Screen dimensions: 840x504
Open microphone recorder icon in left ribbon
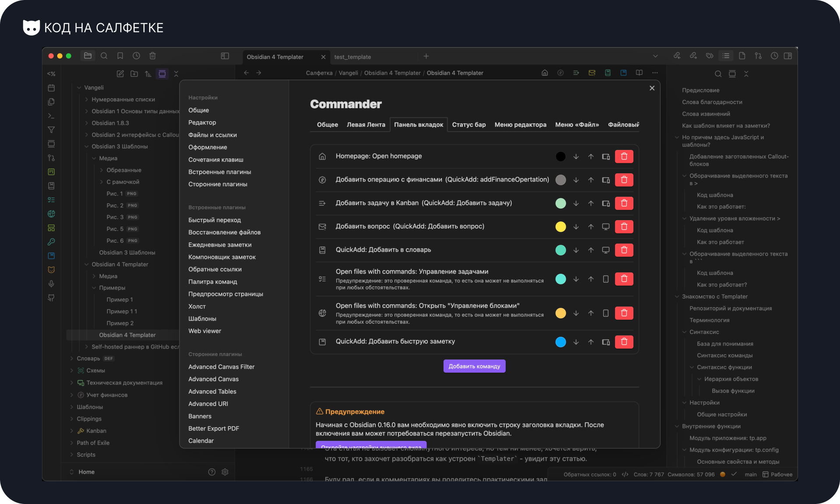click(51, 283)
